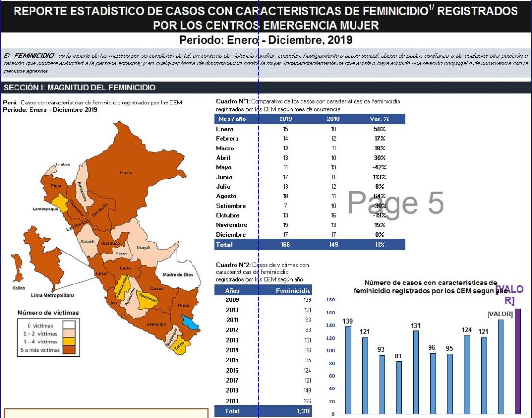The image size is (532, 418).
Task: Select the "SECCIÓN I: MAGNITUD DEL FEMINICIDIO" header
Action: click(x=79, y=88)
